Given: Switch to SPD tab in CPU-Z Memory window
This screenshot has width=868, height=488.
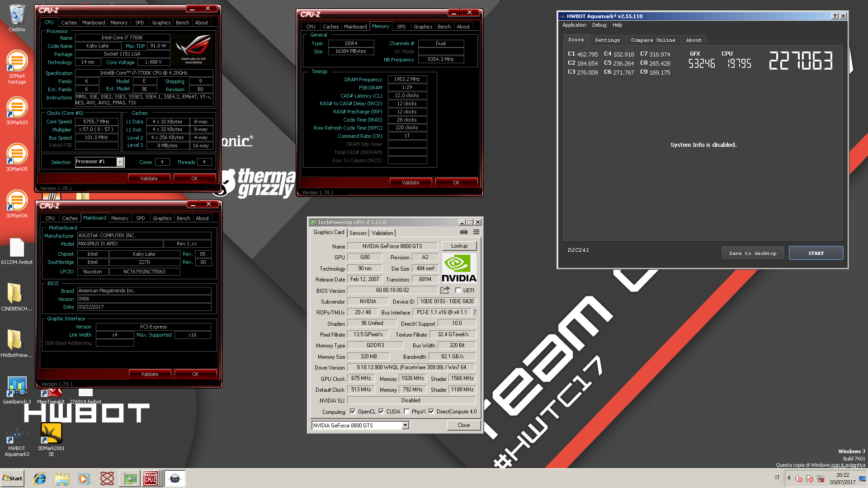Looking at the screenshot, I should click(x=401, y=27).
